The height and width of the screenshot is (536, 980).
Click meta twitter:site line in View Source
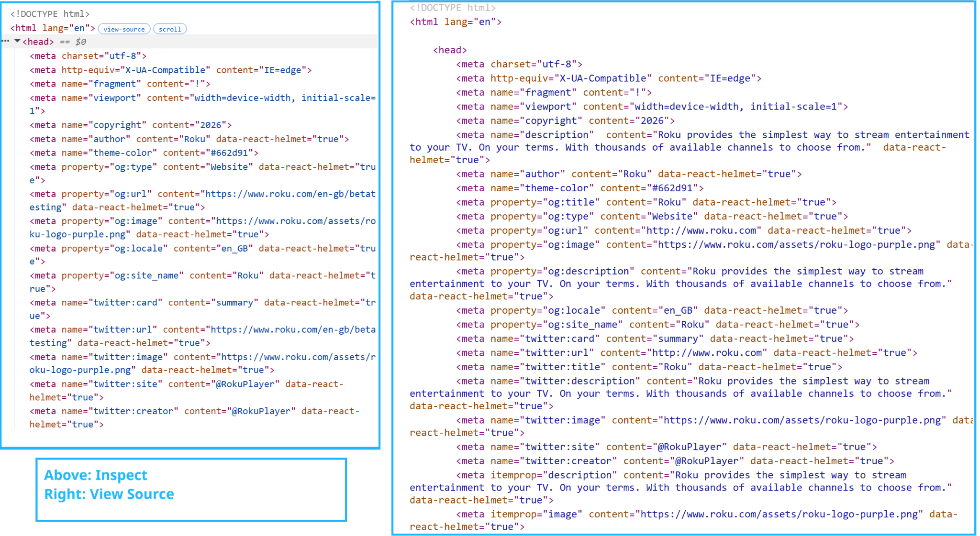point(666,447)
